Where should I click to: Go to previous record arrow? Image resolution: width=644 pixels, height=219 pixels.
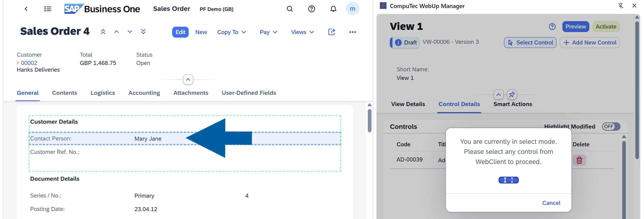click(116, 32)
